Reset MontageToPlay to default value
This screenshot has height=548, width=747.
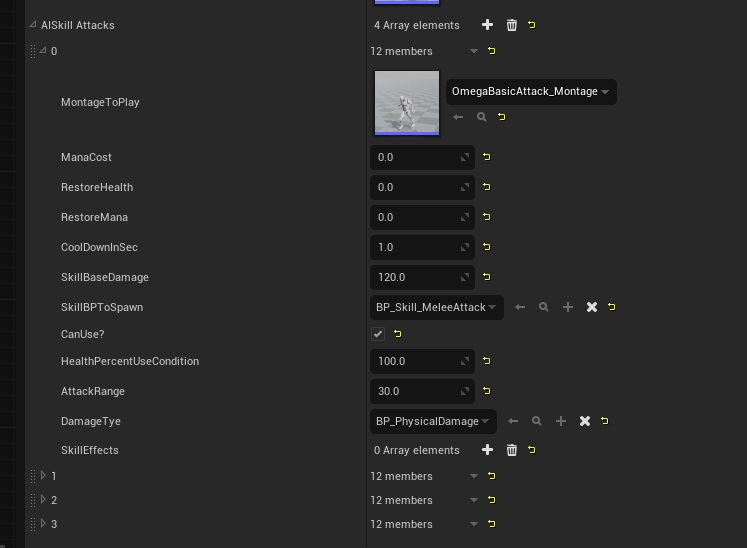(x=502, y=117)
